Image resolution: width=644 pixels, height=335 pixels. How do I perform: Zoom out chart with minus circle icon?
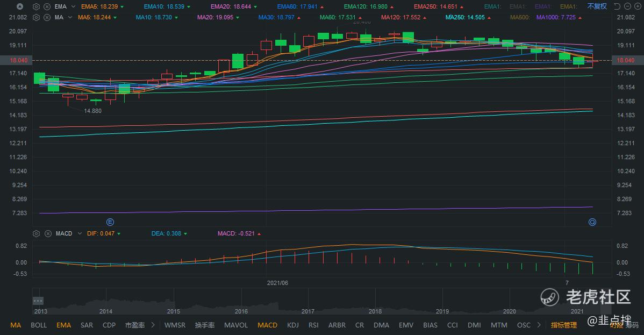[627, 6]
